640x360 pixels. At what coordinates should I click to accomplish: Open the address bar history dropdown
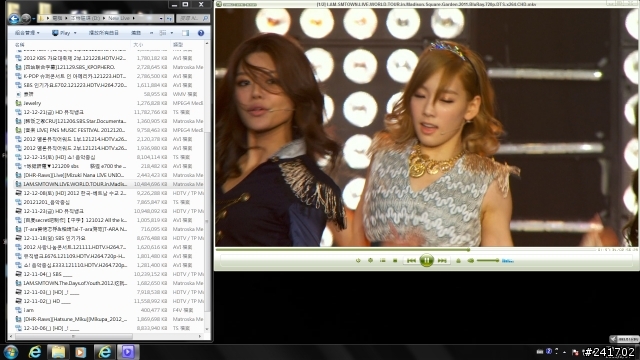(x=161, y=18)
